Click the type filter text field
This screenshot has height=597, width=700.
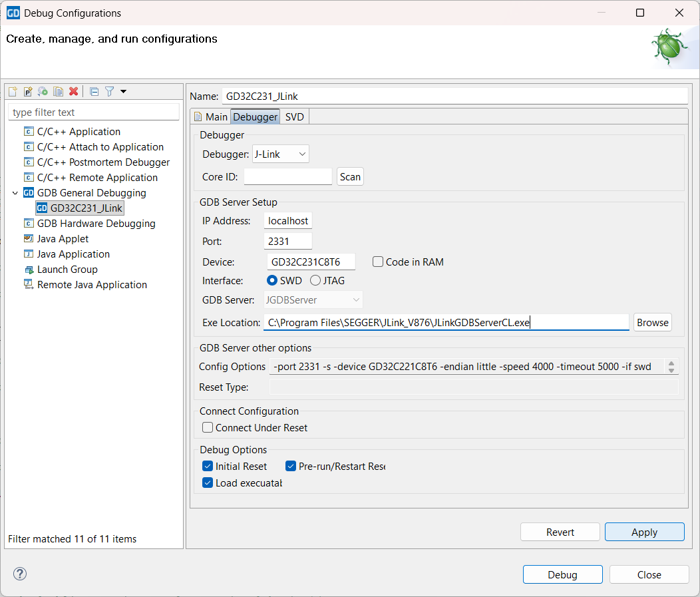click(93, 112)
